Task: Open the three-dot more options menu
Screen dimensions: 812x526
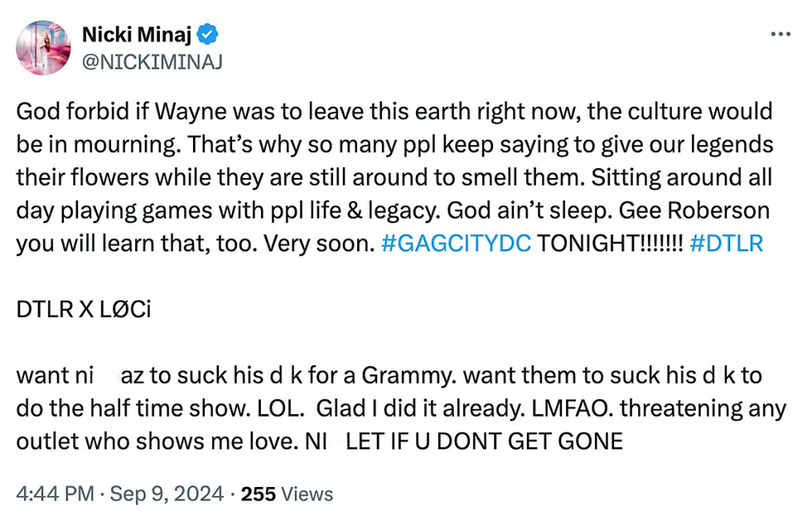Action: (781, 35)
